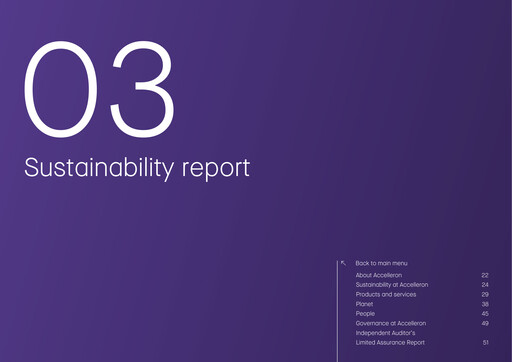Open the Planet section
The height and width of the screenshot is (362, 512).
[x=364, y=304]
